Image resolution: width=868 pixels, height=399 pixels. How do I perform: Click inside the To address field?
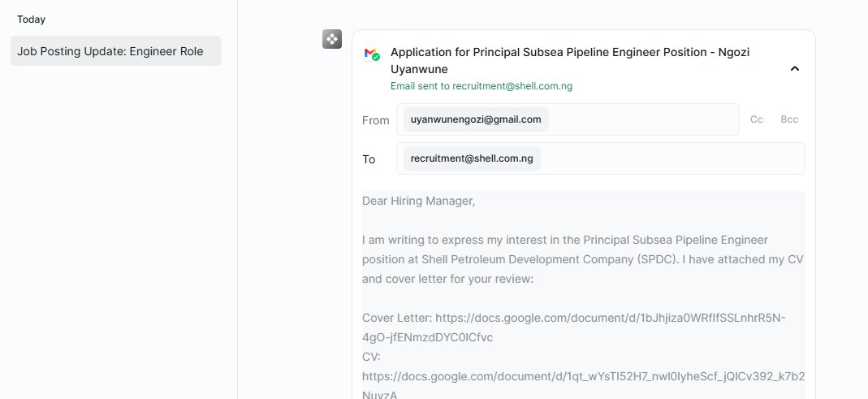(601, 158)
